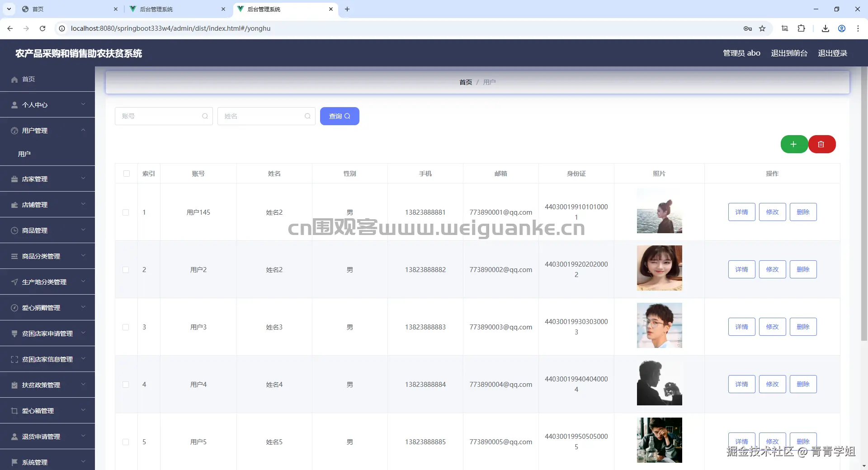This screenshot has height=470, width=868.
Task: Click the frame icon beside 贫困店家信息管理
Action: 14,360
